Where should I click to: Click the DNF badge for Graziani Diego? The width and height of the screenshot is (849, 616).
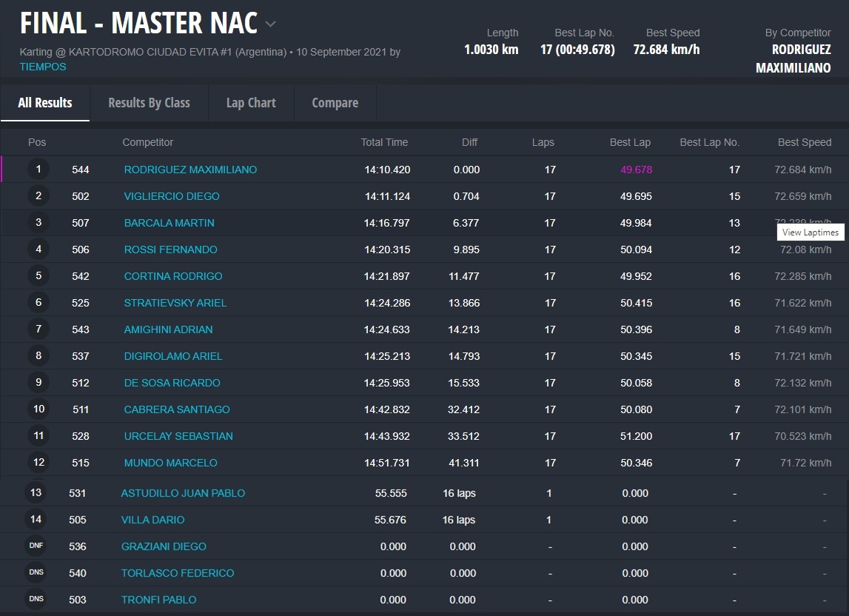36,546
